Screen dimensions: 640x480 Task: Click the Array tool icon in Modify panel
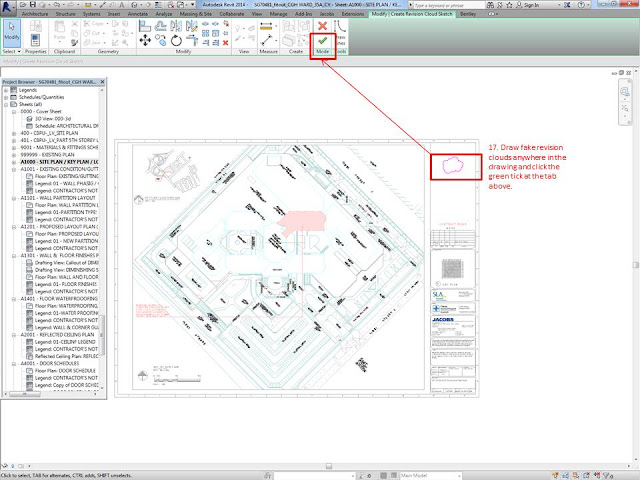click(x=205, y=33)
